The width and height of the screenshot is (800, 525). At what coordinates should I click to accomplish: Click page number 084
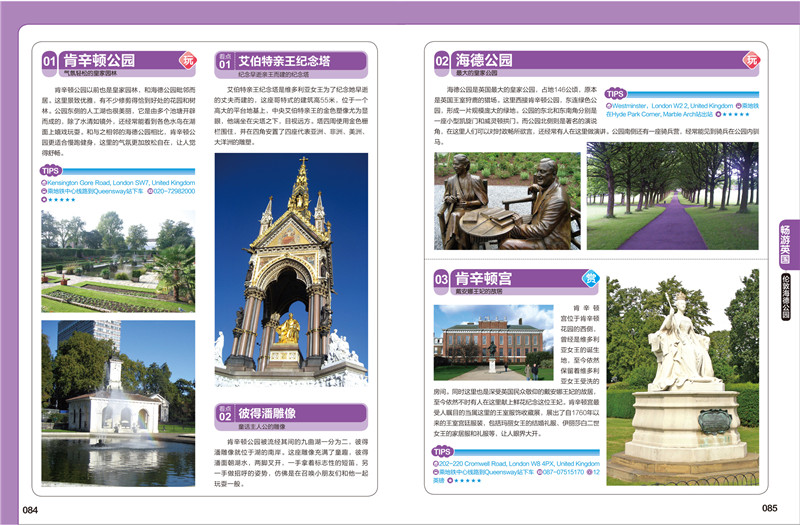point(30,510)
